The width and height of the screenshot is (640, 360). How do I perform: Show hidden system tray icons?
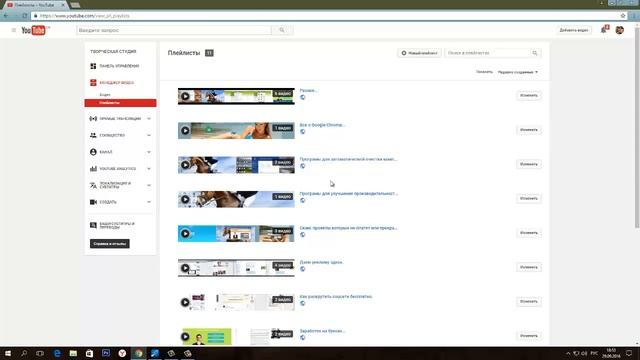click(568, 353)
